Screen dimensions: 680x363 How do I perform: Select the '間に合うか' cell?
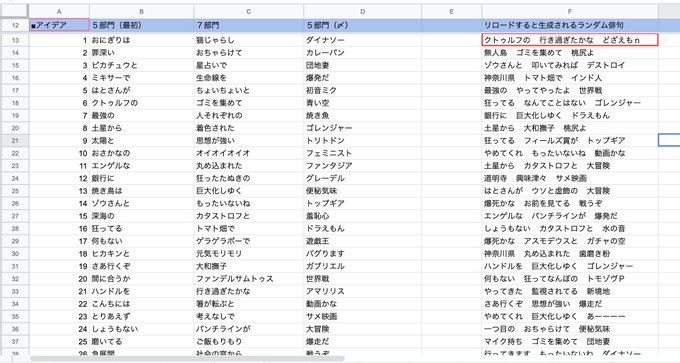click(x=141, y=279)
